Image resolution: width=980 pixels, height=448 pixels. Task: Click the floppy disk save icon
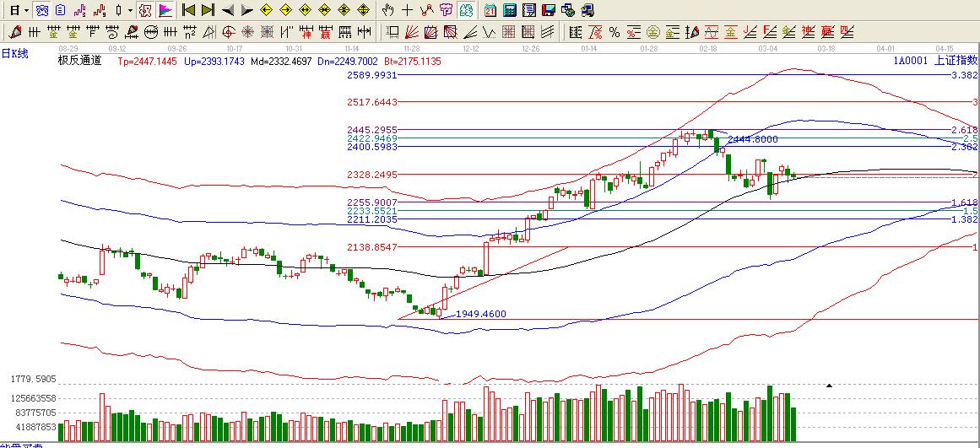(548, 10)
